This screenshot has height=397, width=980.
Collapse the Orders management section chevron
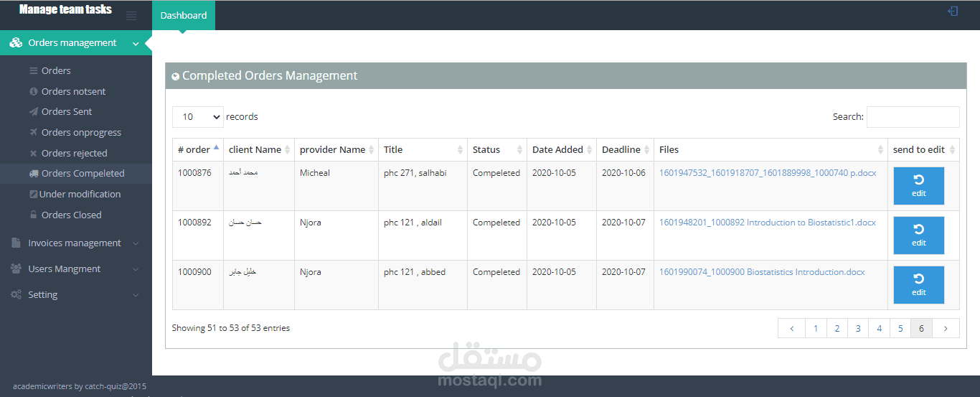pyautogui.click(x=136, y=44)
